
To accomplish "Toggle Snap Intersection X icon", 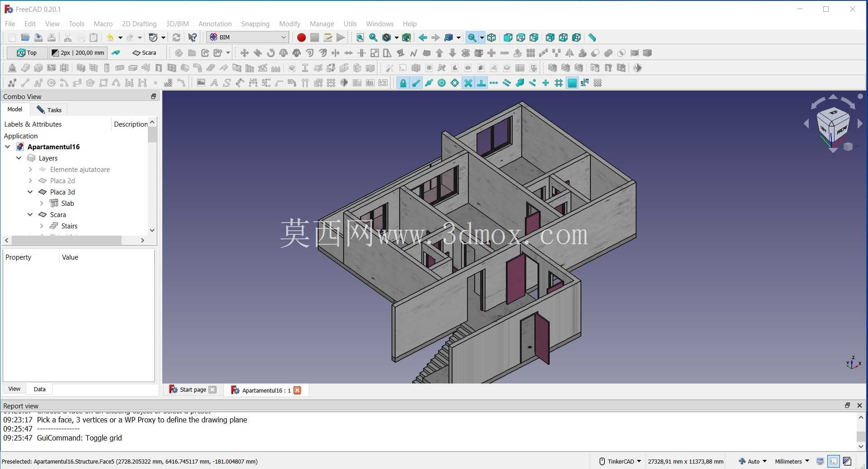I will (468, 83).
